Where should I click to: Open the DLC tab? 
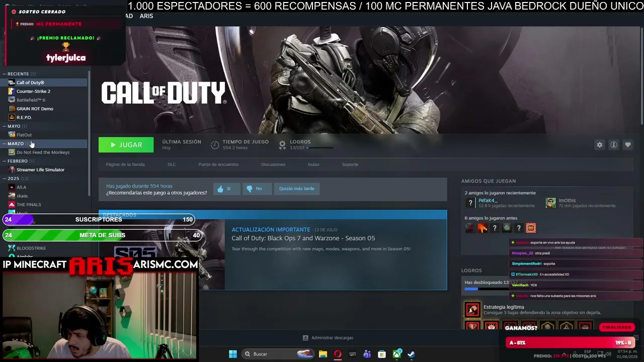(172, 164)
